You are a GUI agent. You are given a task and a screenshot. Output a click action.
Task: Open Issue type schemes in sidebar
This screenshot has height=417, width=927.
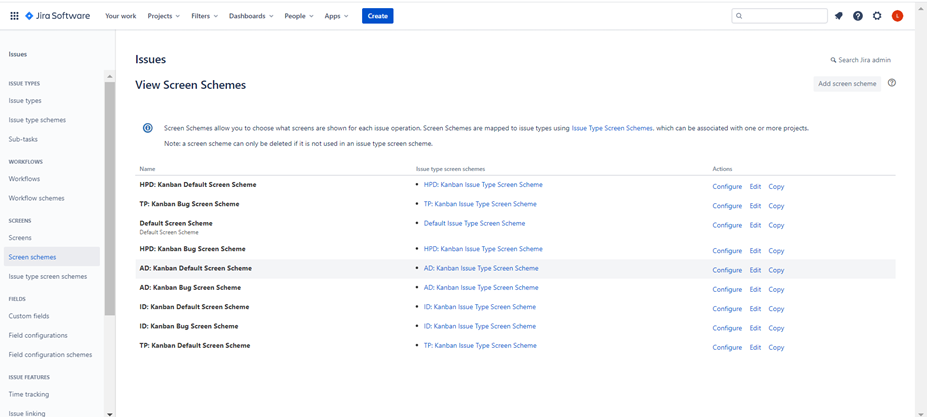coord(37,120)
